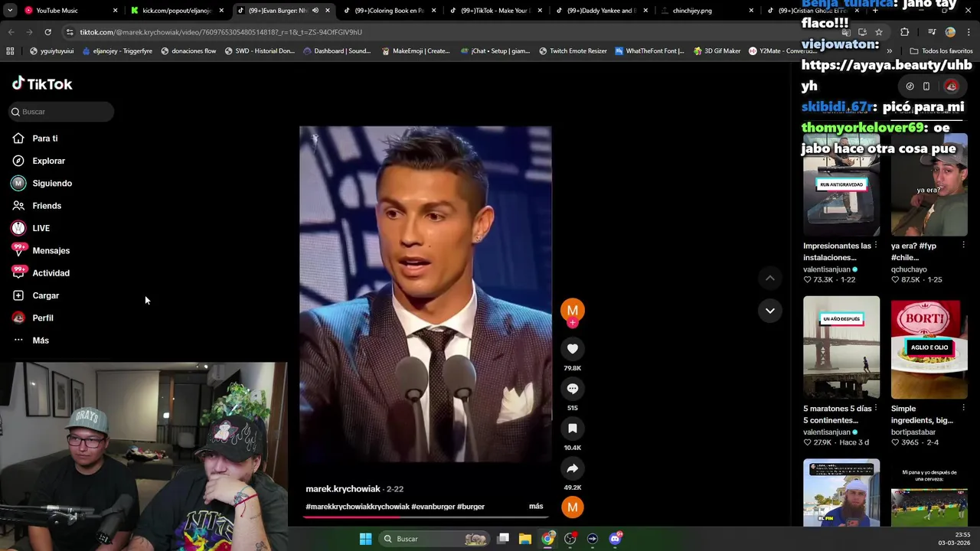Open the sound disc avatar icon
The image size is (980, 551).
573,507
